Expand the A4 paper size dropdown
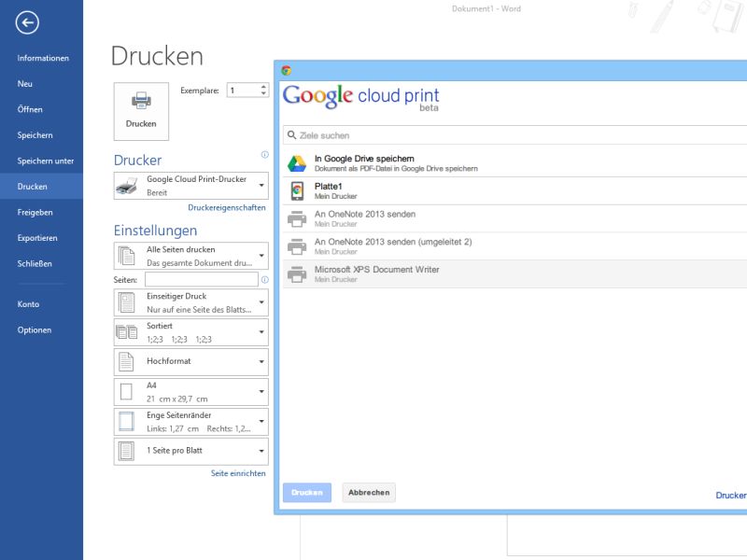The height and width of the screenshot is (560, 747). 261,391
